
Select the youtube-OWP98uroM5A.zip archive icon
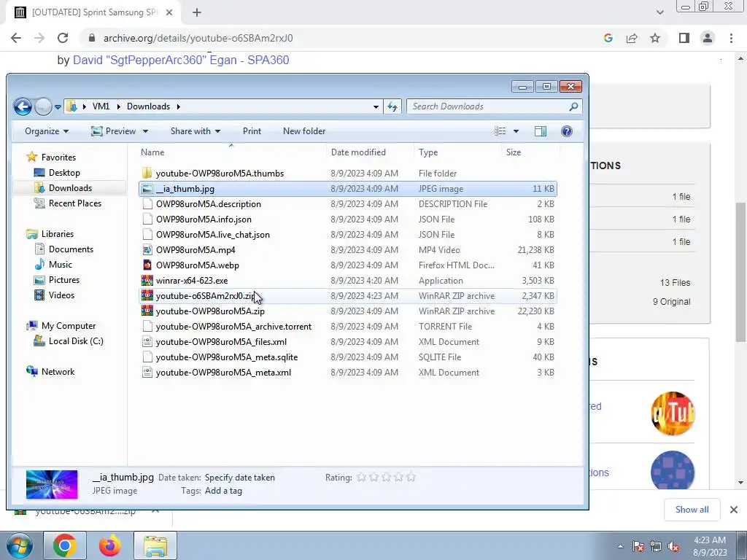pos(147,311)
